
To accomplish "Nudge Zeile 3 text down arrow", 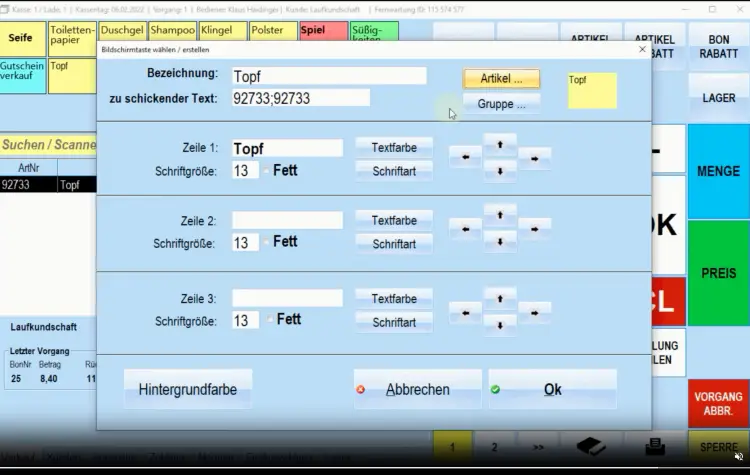I will click(500, 326).
